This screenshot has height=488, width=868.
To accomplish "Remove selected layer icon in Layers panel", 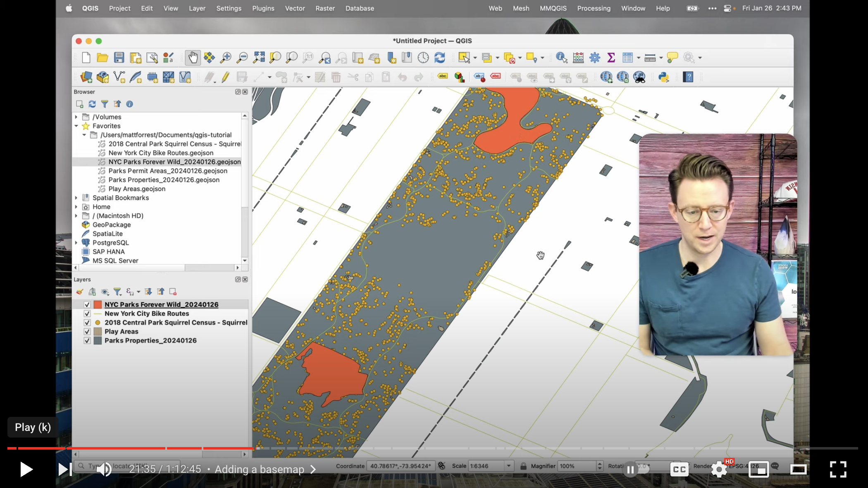I will 173,292.
